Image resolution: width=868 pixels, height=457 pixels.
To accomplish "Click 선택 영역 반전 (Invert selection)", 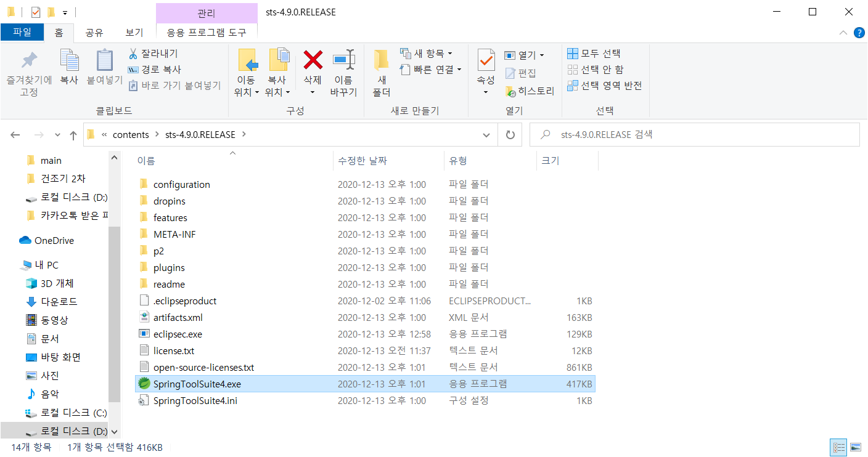I will pyautogui.click(x=604, y=86).
